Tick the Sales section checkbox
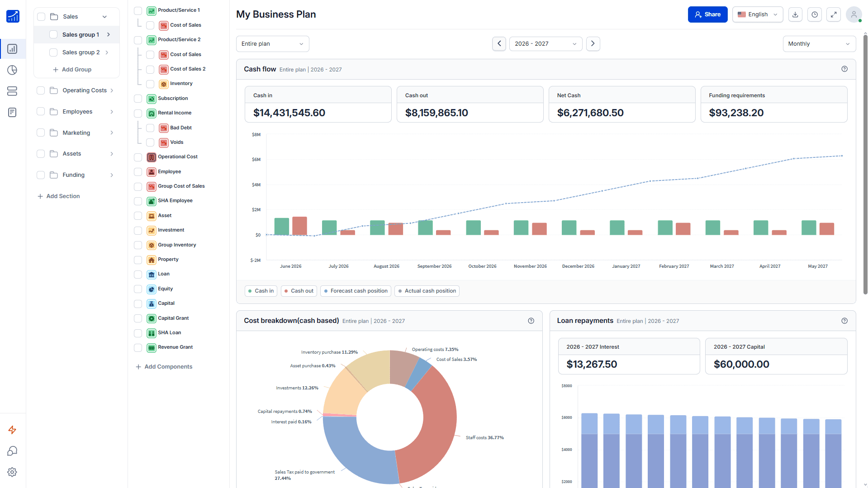The width and height of the screenshot is (868, 488). pos(41,17)
